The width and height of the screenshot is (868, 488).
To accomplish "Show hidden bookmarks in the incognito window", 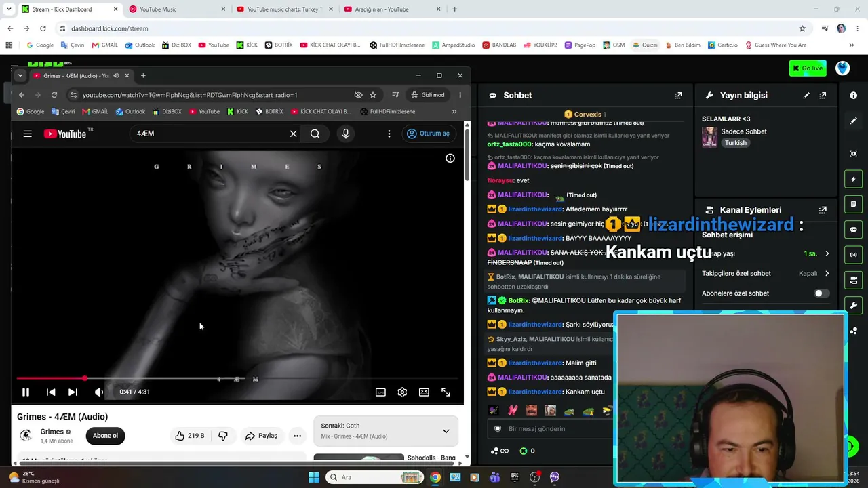I will coord(454,111).
